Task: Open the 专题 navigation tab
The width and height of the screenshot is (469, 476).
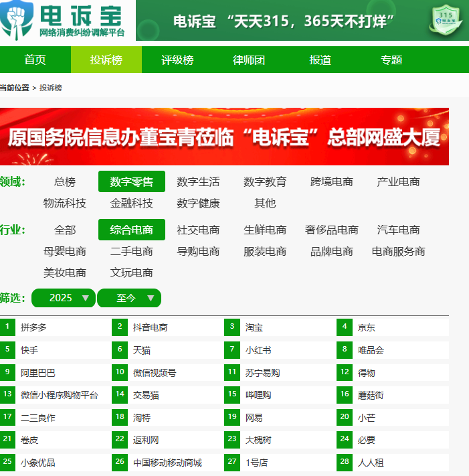Action: tap(391, 60)
